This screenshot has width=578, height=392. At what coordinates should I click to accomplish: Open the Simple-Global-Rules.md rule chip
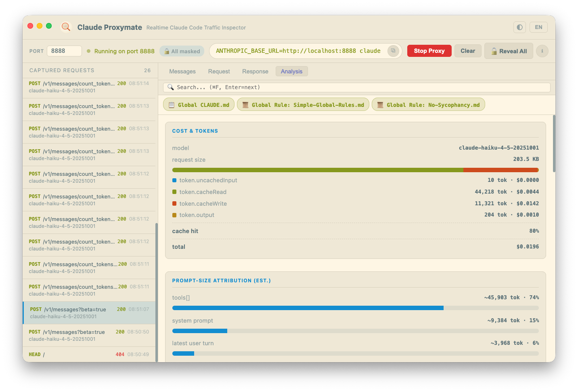tap(303, 105)
